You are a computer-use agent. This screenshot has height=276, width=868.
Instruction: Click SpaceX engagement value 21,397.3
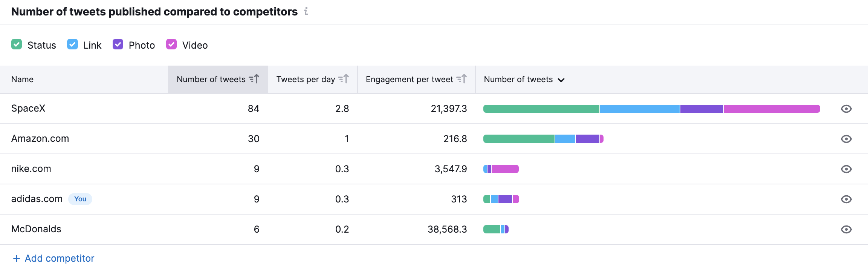point(449,109)
